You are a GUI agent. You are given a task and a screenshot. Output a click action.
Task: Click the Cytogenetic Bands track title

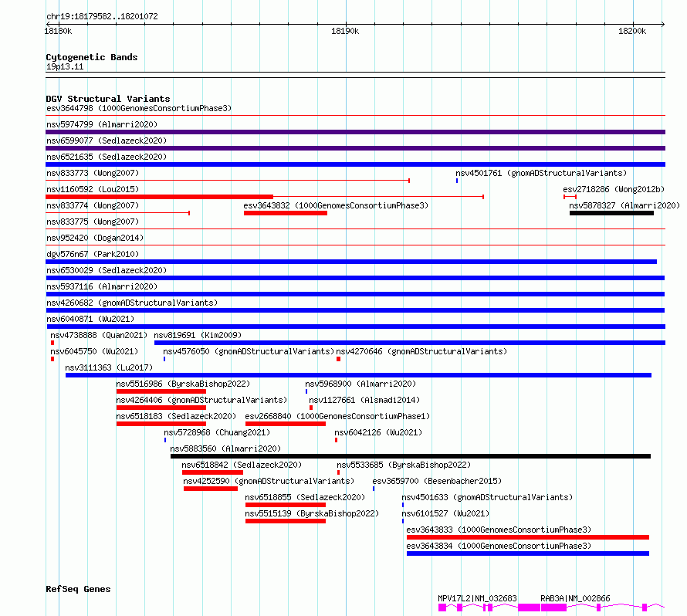point(92,57)
